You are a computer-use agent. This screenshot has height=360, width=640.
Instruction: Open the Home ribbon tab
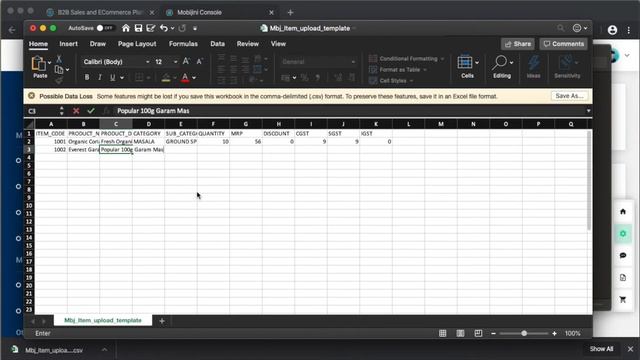coord(38,44)
